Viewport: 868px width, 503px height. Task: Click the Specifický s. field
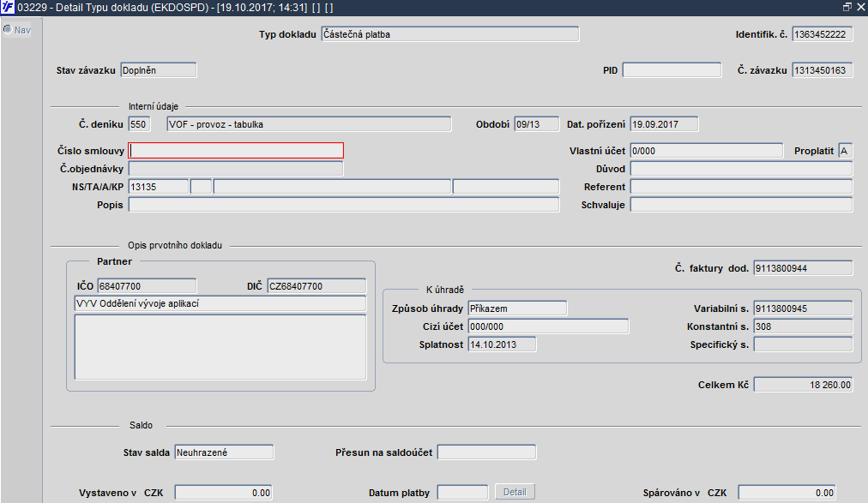pos(803,344)
